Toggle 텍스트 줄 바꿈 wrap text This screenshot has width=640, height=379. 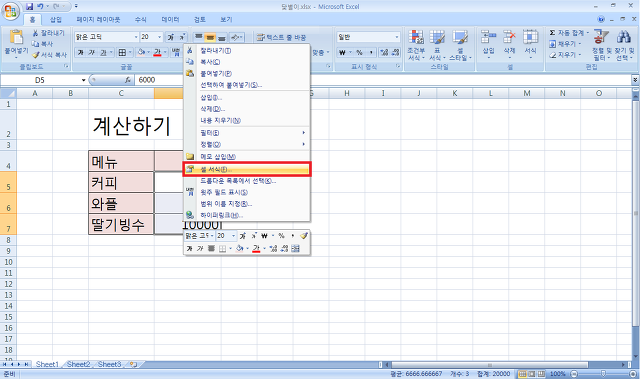tap(282, 37)
